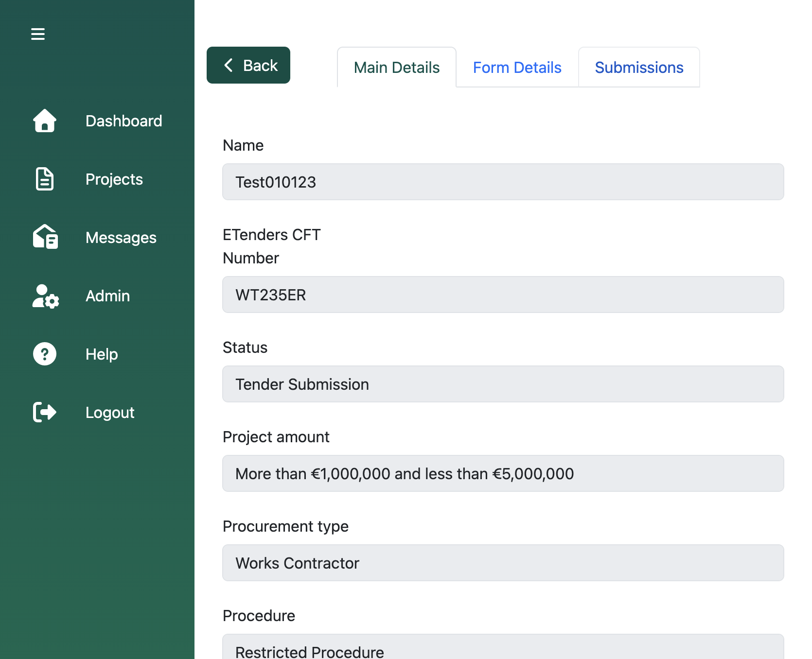The image size is (812, 659).
Task: Switch to the Main Details tab
Action: tap(397, 68)
